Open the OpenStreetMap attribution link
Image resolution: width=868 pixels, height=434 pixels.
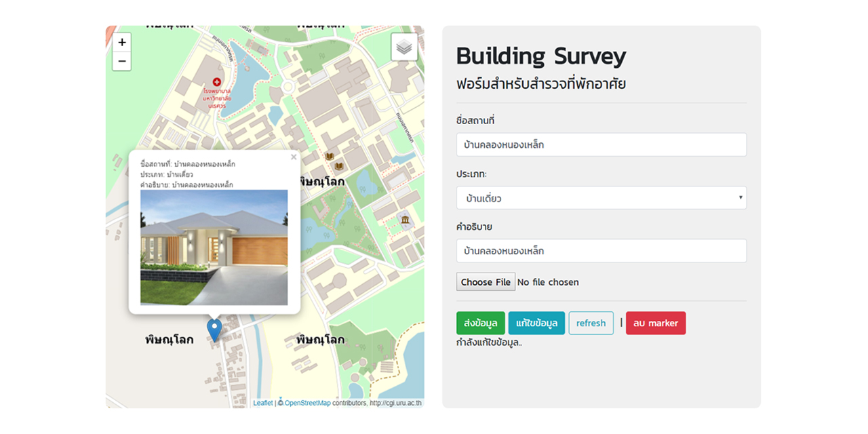pyautogui.click(x=307, y=403)
